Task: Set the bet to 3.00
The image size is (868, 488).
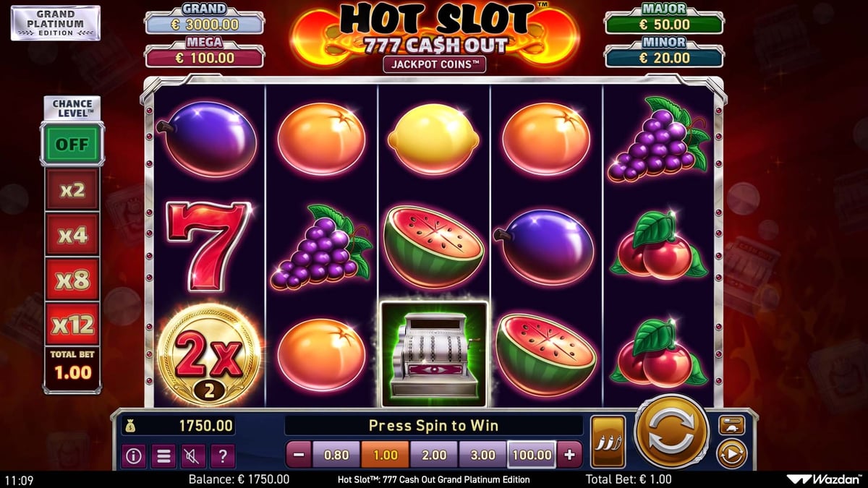Action: [x=483, y=455]
